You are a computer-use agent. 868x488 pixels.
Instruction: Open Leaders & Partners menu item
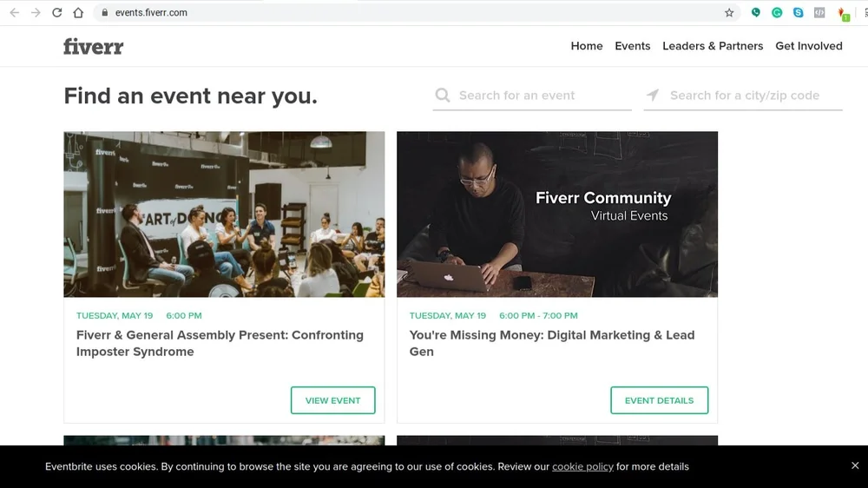point(713,46)
